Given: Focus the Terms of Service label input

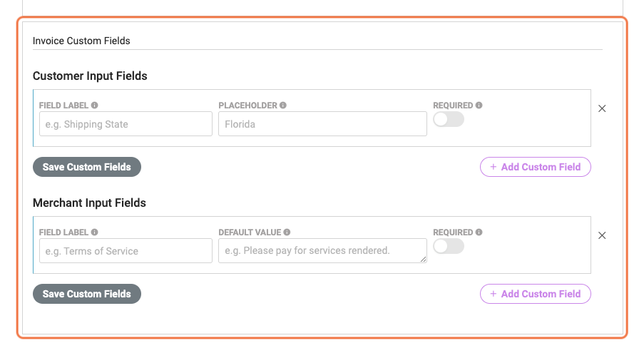Looking at the screenshot, I should click(x=126, y=250).
